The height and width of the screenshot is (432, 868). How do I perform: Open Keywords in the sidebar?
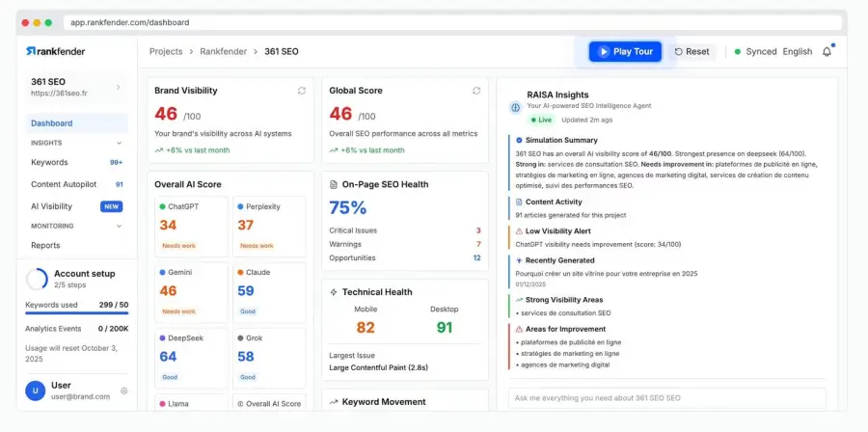click(x=76, y=162)
